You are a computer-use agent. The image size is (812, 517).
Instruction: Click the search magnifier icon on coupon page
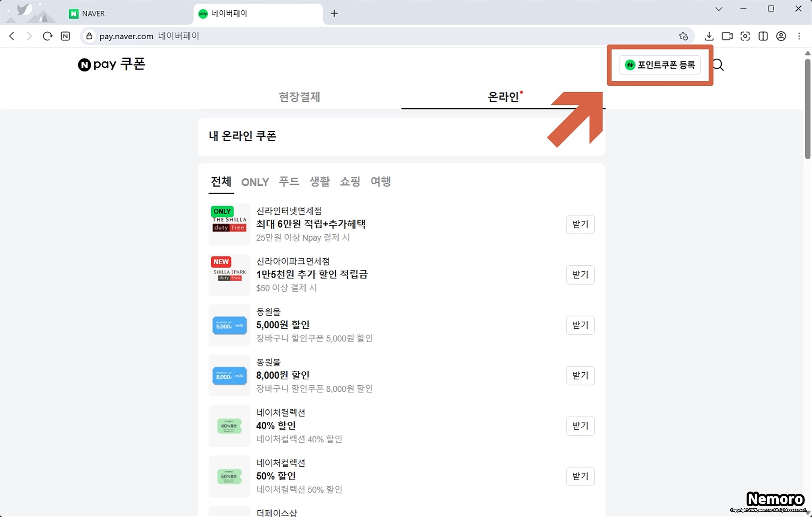coord(718,65)
